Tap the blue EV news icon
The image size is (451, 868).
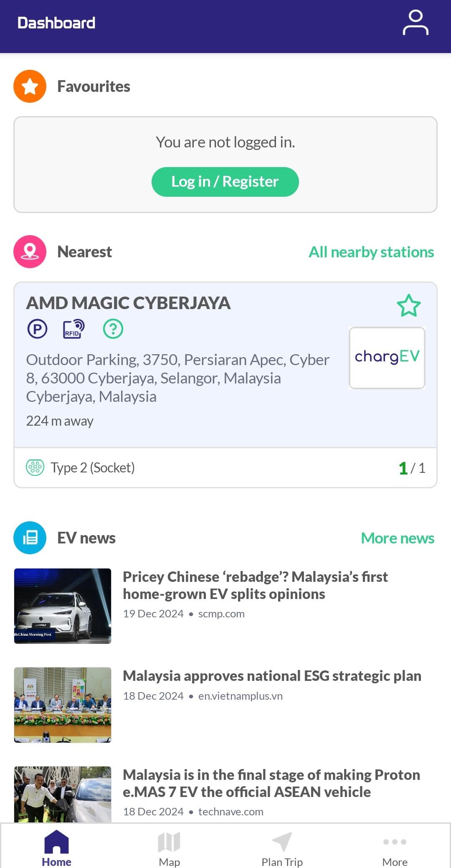[x=30, y=538]
